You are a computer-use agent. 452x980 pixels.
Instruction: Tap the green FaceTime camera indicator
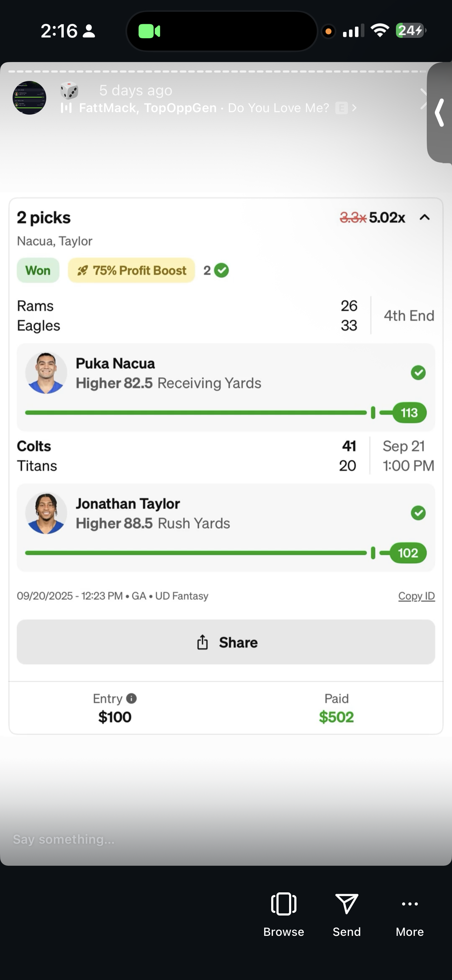coord(149,31)
